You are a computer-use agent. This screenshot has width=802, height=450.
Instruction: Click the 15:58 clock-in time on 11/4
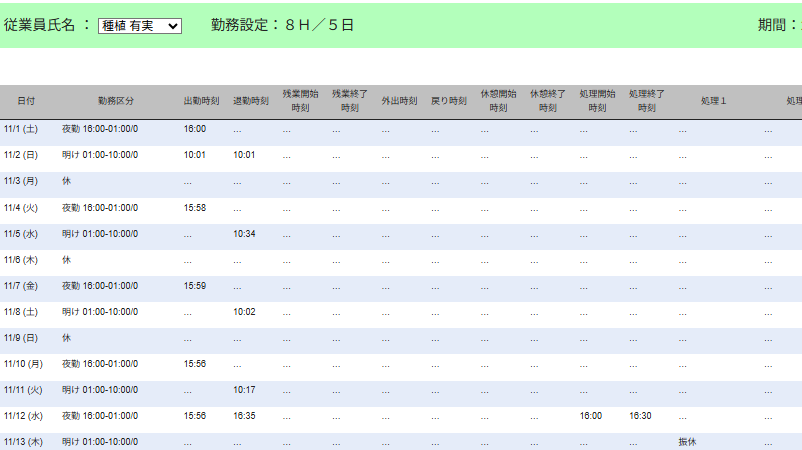(195, 207)
